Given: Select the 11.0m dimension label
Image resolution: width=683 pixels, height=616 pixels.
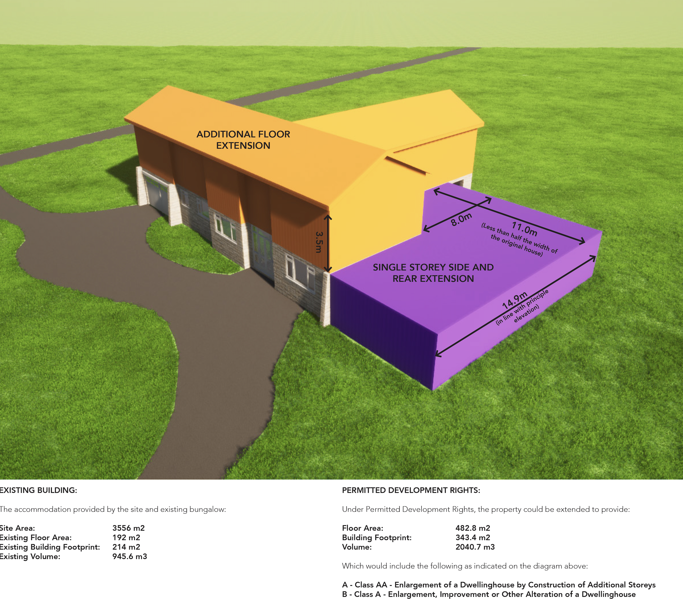Looking at the screenshot, I should tap(524, 229).
